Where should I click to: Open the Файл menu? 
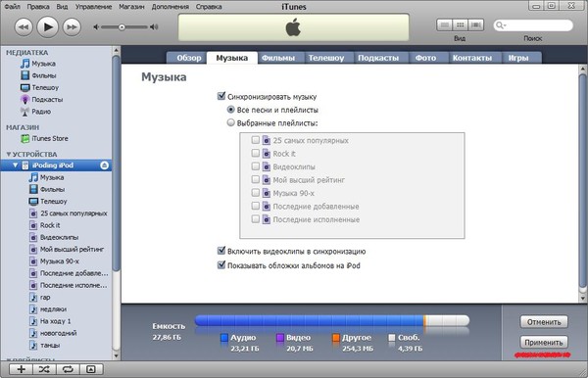[12, 7]
